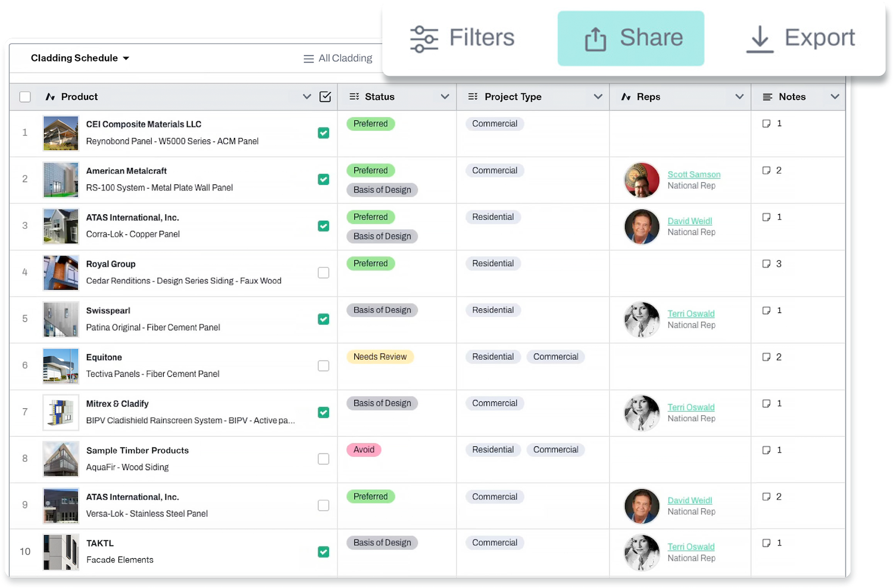893x588 pixels.
Task: Open Terri Oswald link in Mitrex row
Action: click(691, 407)
